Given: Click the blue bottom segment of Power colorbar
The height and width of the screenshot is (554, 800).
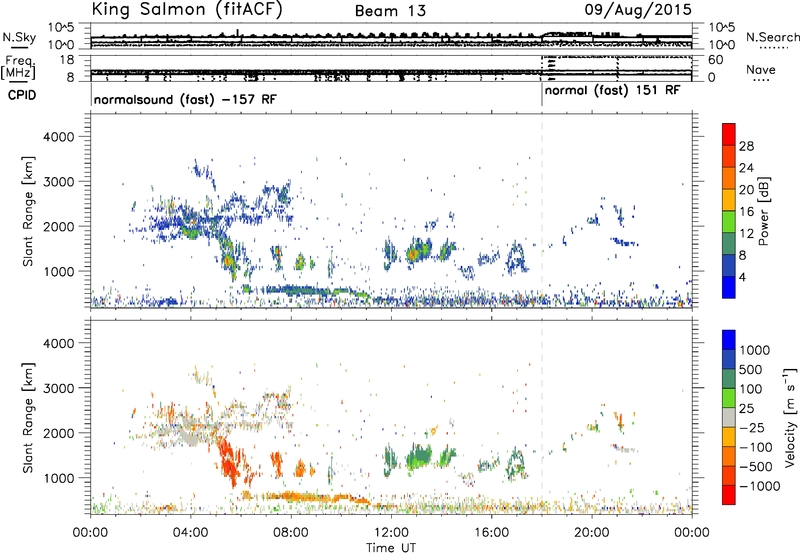Looking at the screenshot, I should [729, 287].
